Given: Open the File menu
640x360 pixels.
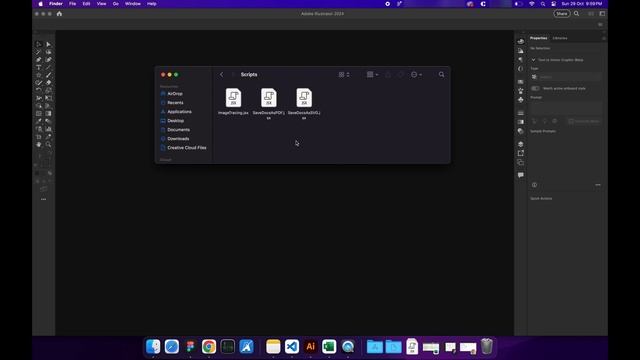Looking at the screenshot, I should pos(72,4).
